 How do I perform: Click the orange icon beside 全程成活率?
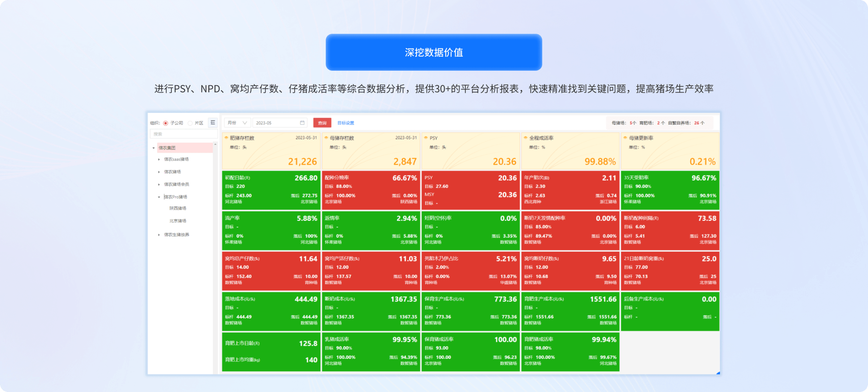pos(525,138)
